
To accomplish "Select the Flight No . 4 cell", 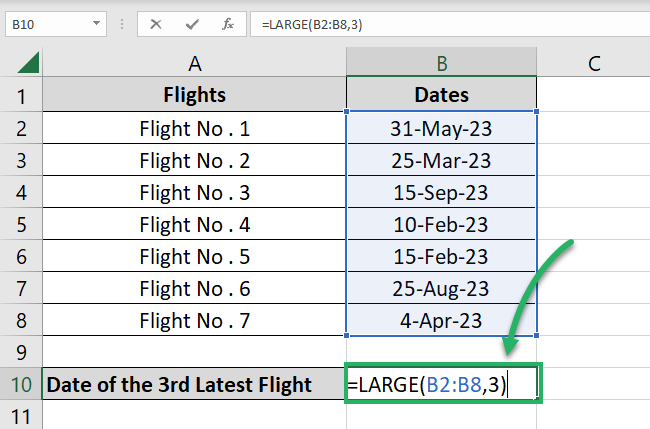I will point(195,224).
